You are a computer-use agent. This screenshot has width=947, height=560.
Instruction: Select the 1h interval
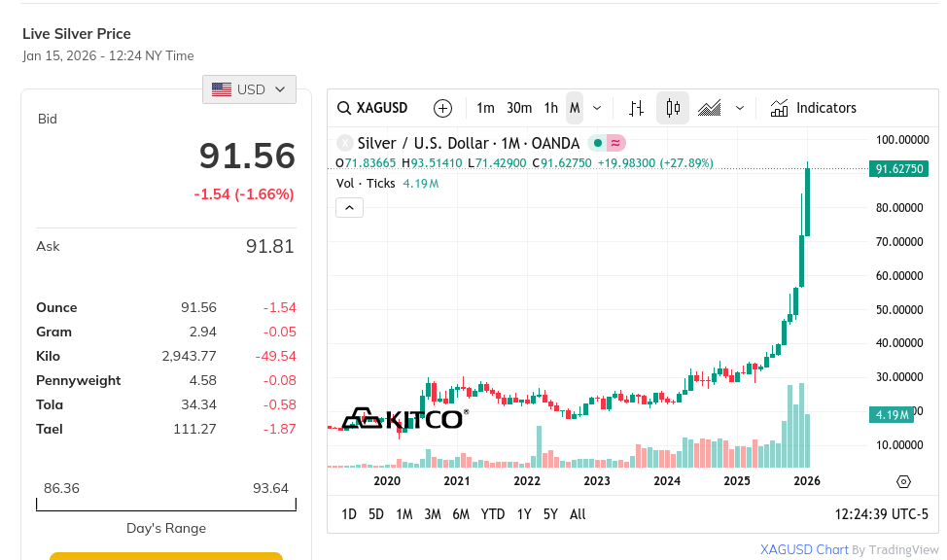coord(551,108)
